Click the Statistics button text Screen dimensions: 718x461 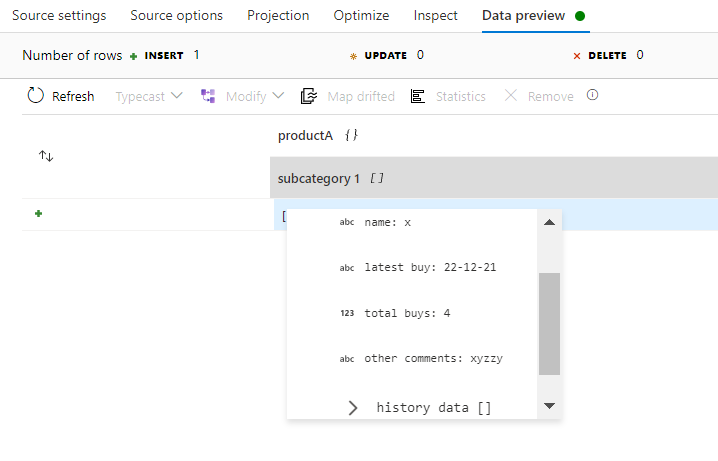click(x=461, y=96)
